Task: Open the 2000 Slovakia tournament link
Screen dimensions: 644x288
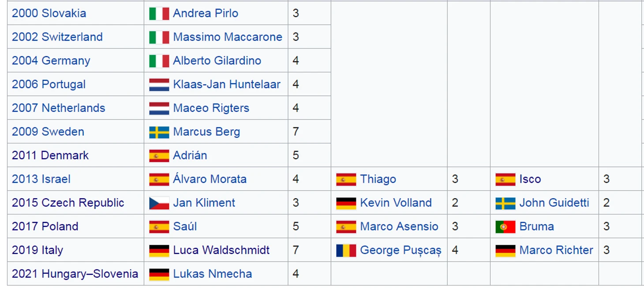Action: pyautogui.click(x=49, y=13)
